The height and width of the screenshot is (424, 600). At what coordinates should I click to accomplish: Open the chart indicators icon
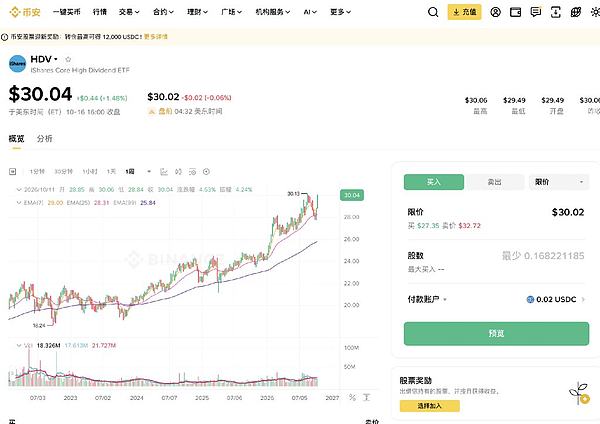pyautogui.click(x=164, y=172)
